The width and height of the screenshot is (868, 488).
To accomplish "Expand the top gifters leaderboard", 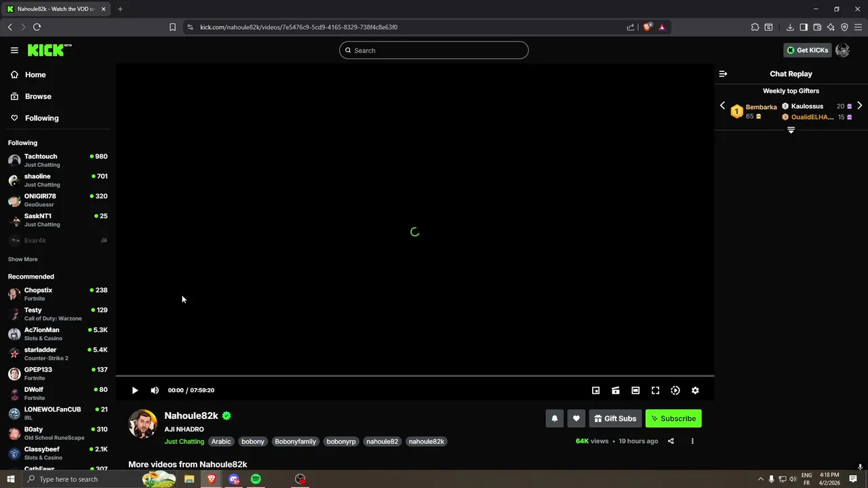I will (791, 130).
